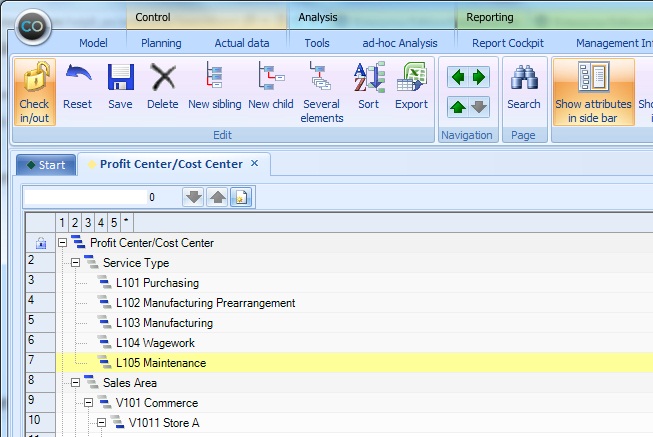
Task: Toggle Show attributes in side bar
Action: tap(593, 92)
